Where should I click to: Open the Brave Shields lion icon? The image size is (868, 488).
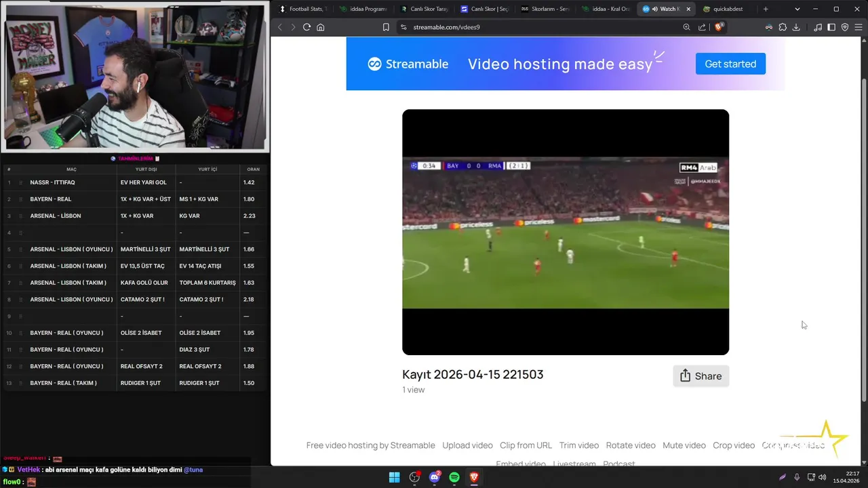[x=719, y=27]
